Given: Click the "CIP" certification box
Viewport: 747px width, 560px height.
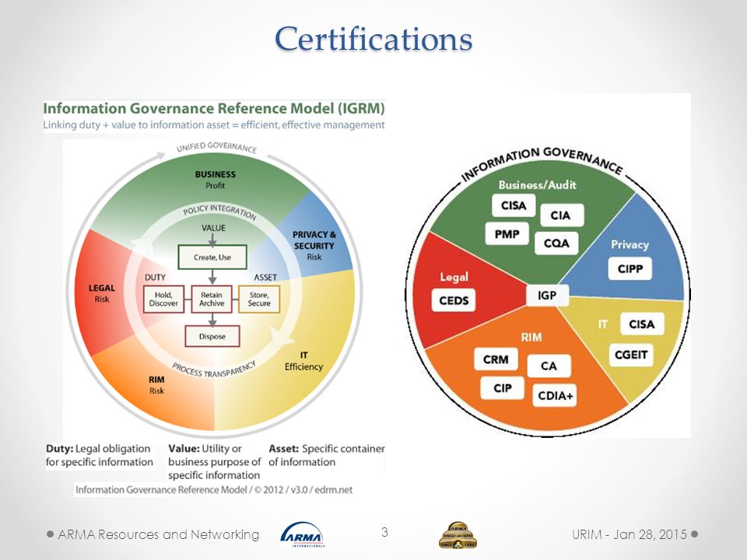Looking at the screenshot, I should point(503,388).
